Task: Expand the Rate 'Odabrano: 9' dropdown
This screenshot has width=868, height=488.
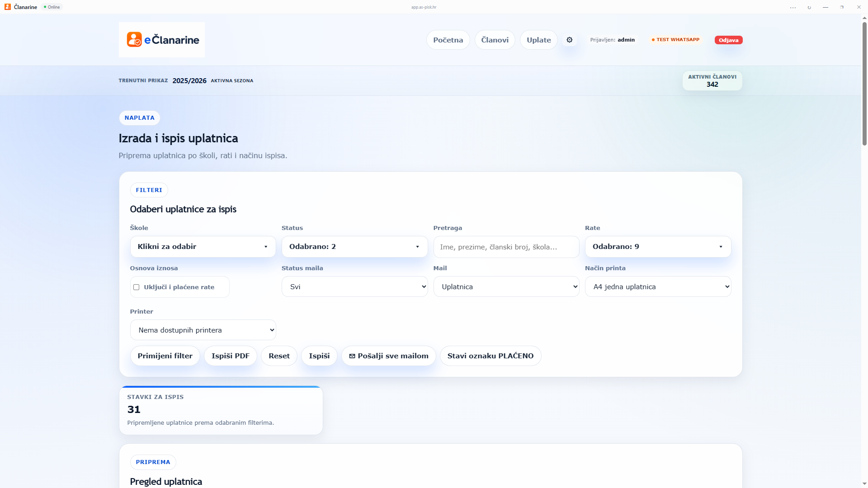Action: (658, 247)
